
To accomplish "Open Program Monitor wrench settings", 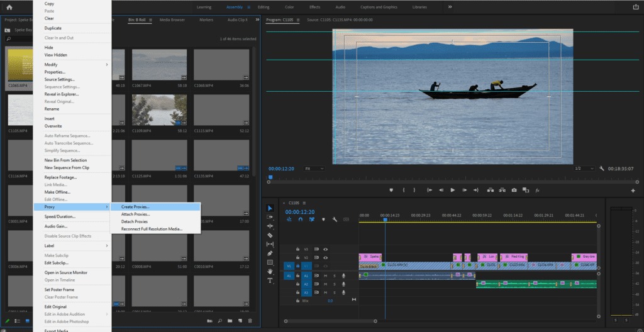I will click(x=602, y=169).
